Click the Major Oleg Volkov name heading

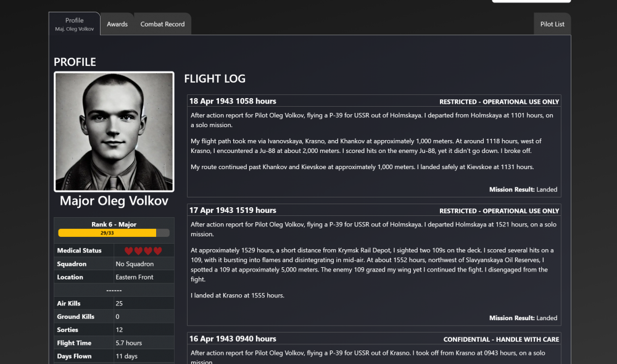(114, 201)
